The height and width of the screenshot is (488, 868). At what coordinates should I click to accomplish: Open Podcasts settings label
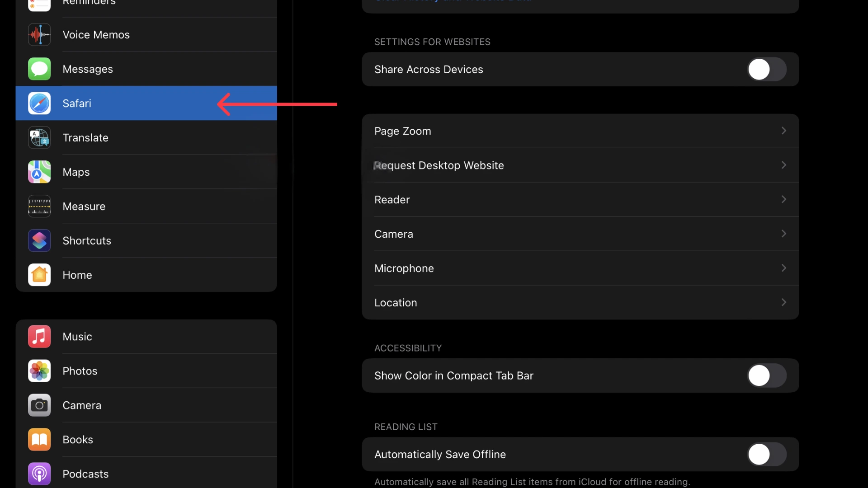[85, 474]
